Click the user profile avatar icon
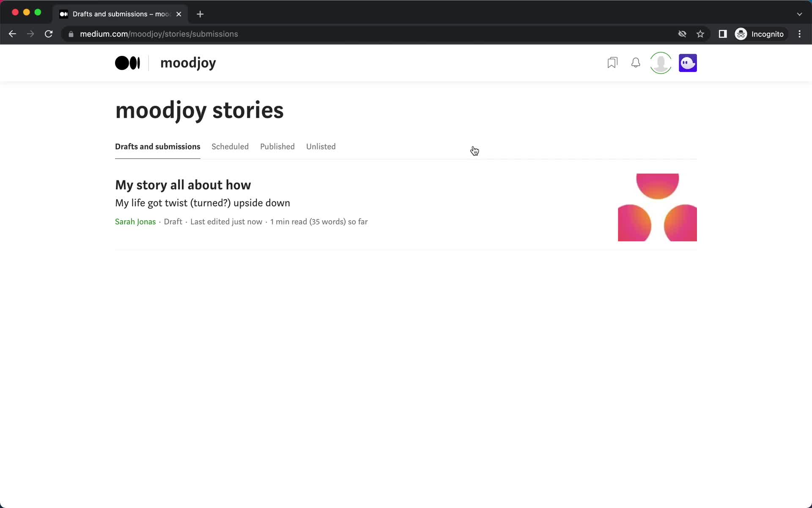This screenshot has width=812, height=508. tap(661, 63)
